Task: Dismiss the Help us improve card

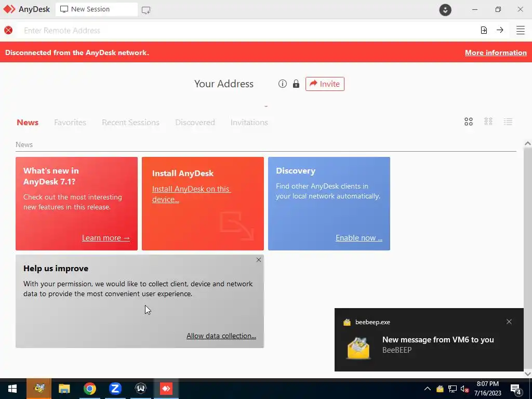Action: pyautogui.click(x=259, y=260)
